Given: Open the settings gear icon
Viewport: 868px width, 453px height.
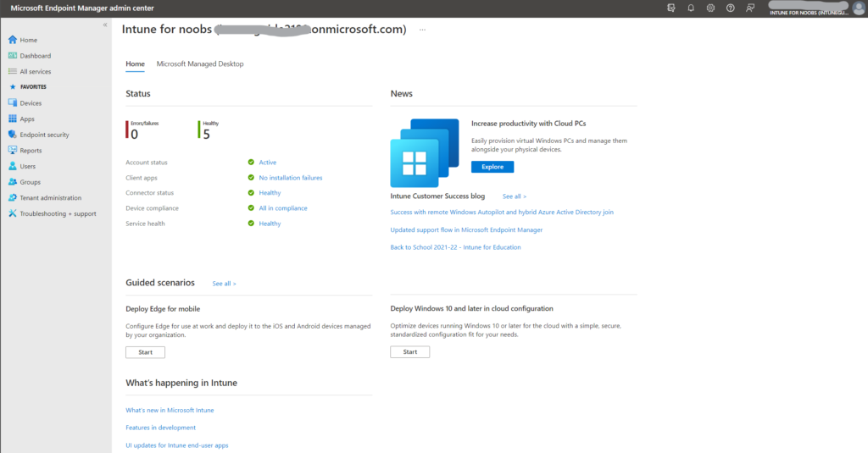Looking at the screenshot, I should pos(710,8).
